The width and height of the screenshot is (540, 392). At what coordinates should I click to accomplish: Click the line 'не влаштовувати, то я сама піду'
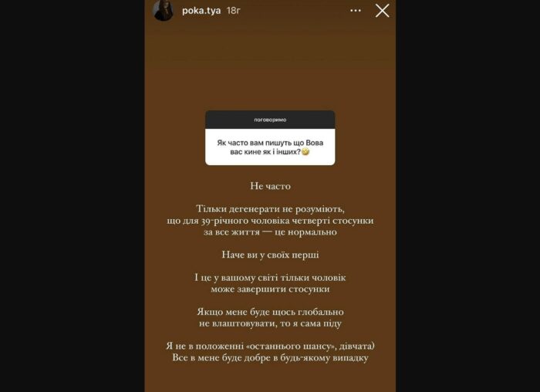(x=270, y=323)
